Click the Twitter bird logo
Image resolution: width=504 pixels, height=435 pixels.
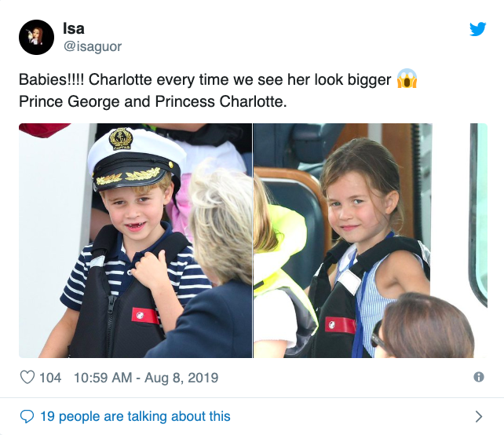[477, 29]
